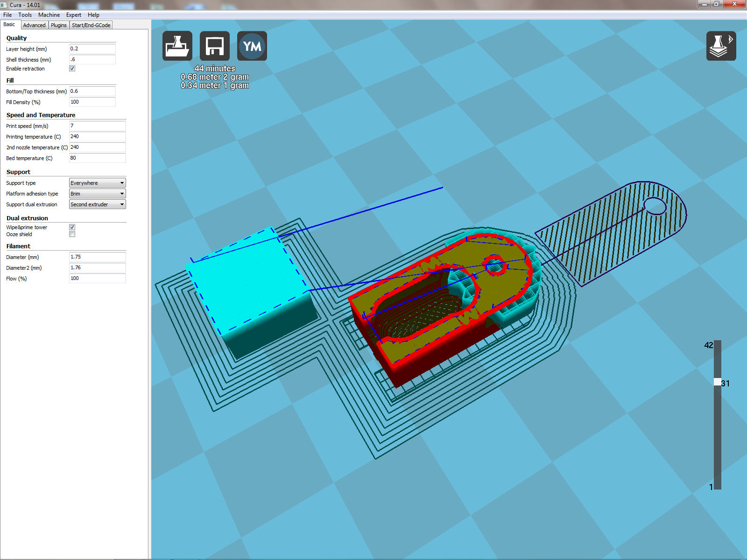Click the Cura app icon in title bar

4,5
